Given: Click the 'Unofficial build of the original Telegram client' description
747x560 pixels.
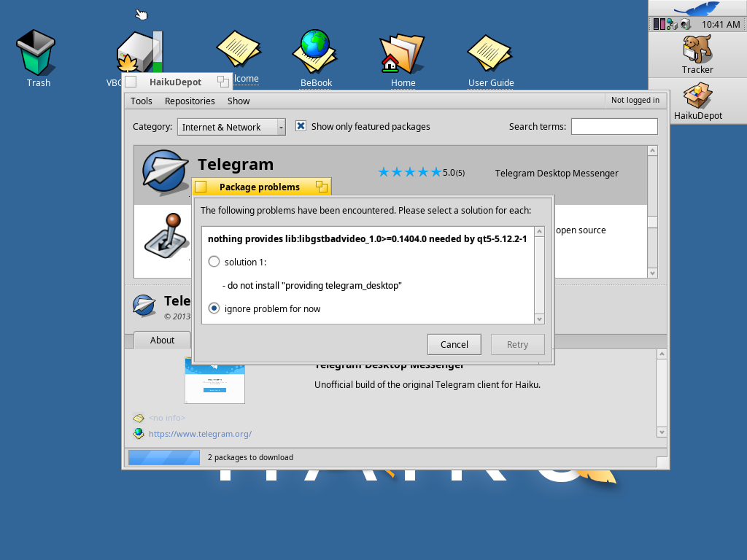Looking at the screenshot, I should pyautogui.click(x=427, y=385).
